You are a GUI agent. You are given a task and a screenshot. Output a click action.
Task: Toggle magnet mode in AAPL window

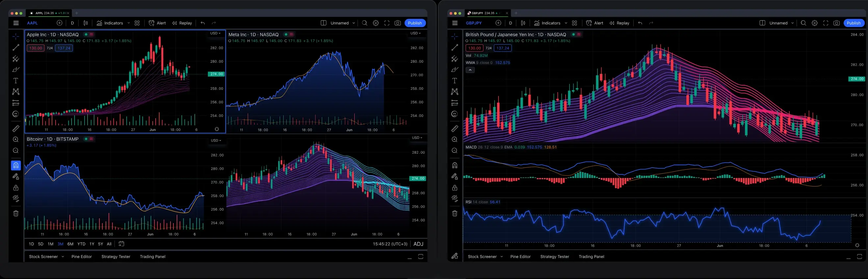coord(16,165)
